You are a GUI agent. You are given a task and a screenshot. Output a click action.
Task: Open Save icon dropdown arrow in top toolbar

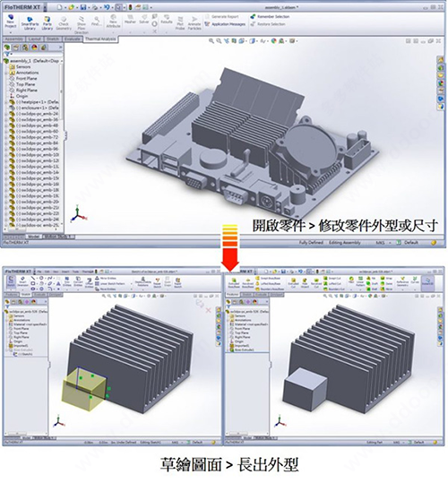(88, 7)
